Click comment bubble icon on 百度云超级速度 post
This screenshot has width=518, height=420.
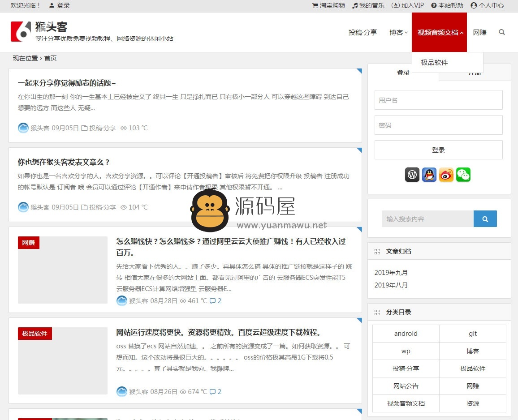pos(212,392)
